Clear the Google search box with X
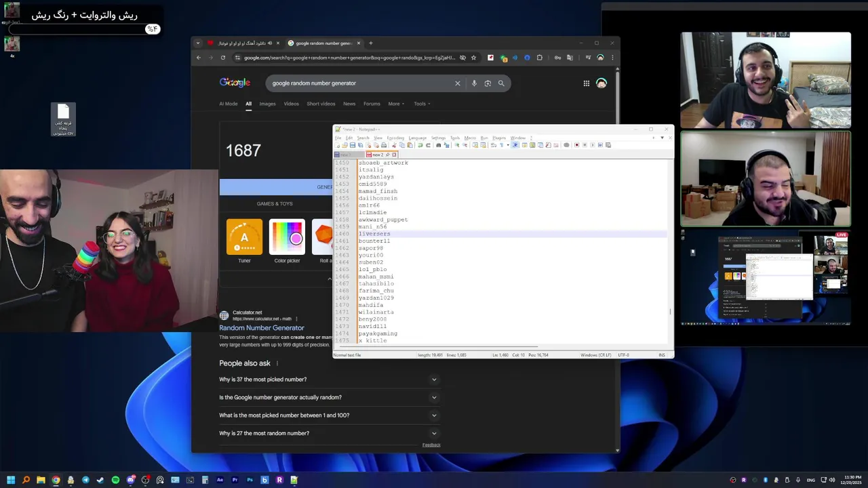Screen dimensions: 868x488 (x=457, y=83)
